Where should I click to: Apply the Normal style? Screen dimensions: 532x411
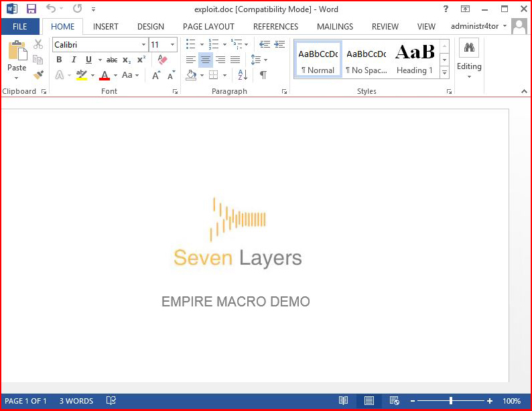click(318, 60)
